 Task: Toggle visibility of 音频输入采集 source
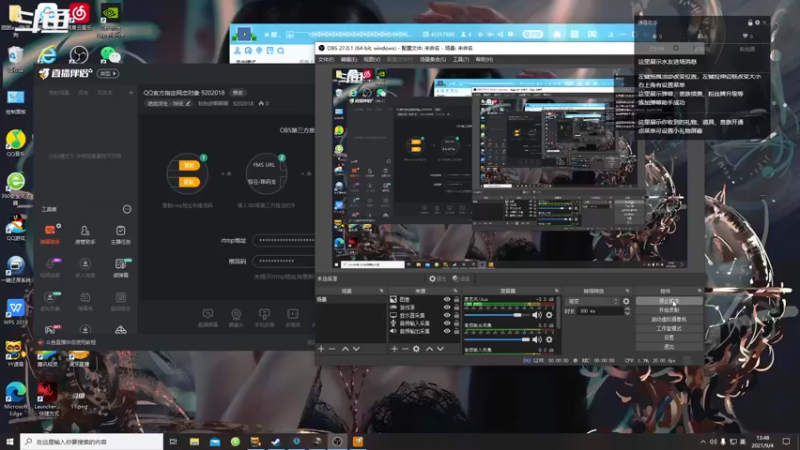(447, 323)
